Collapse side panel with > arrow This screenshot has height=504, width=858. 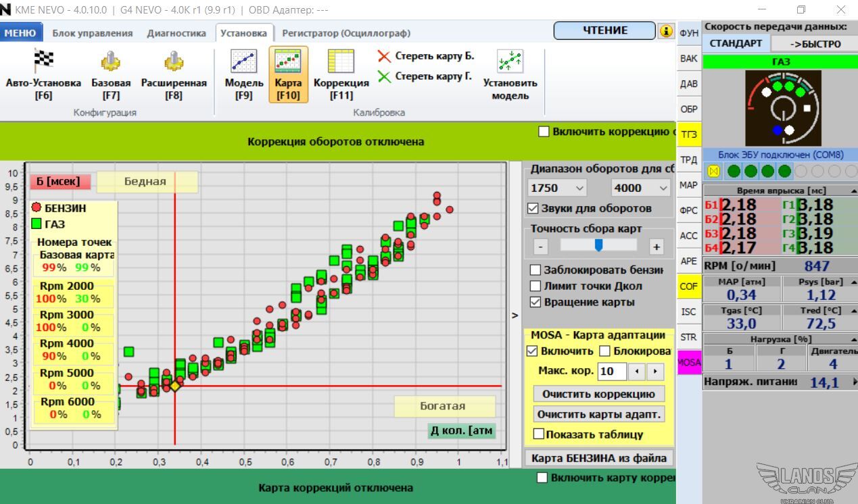tap(515, 315)
